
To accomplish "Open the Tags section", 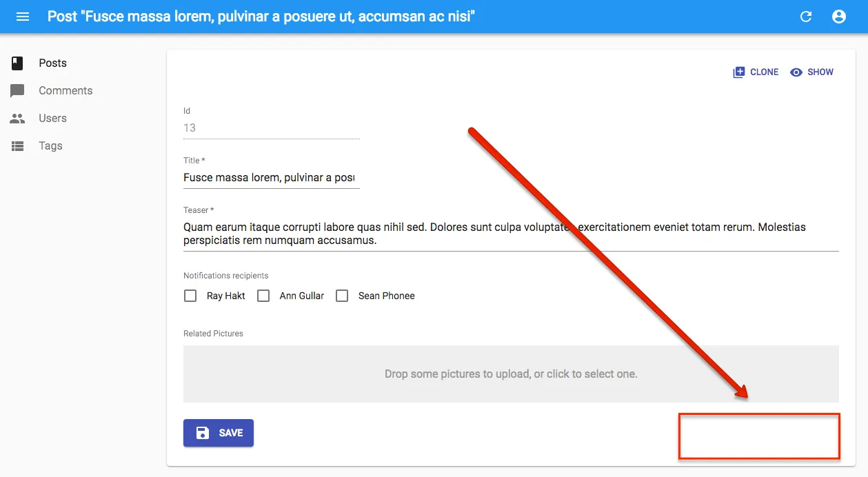I will click(50, 146).
